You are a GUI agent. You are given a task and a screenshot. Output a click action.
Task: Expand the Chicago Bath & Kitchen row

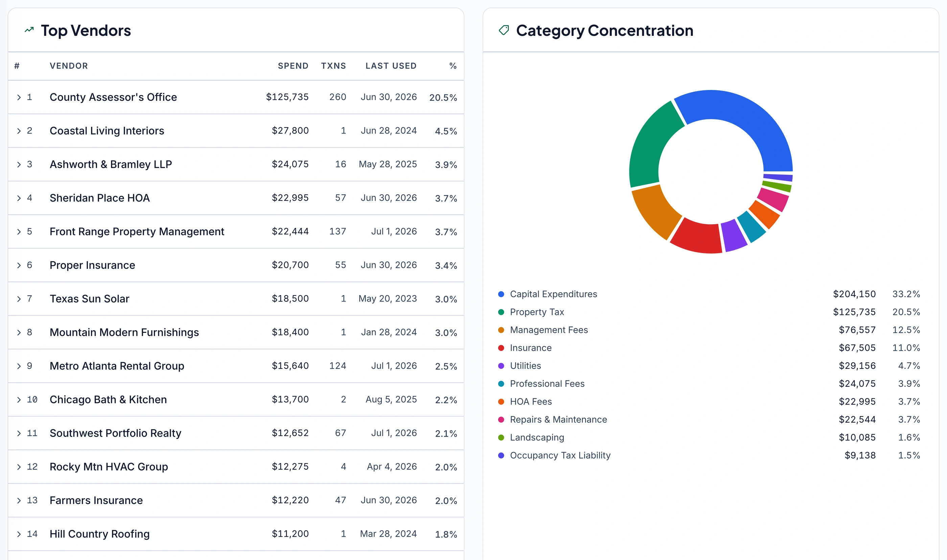tap(19, 400)
